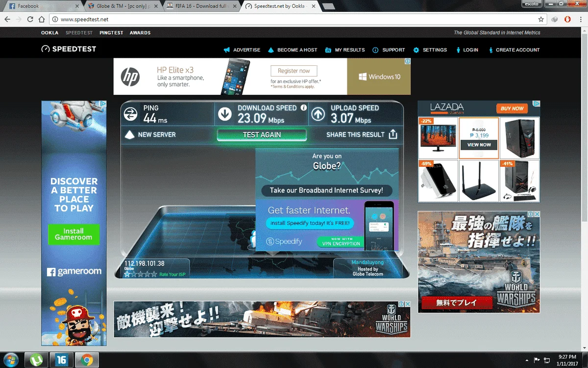Viewport: 588px width, 368px height.
Task: Click the HP banner AdChoices icon
Action: click(407, 61)
